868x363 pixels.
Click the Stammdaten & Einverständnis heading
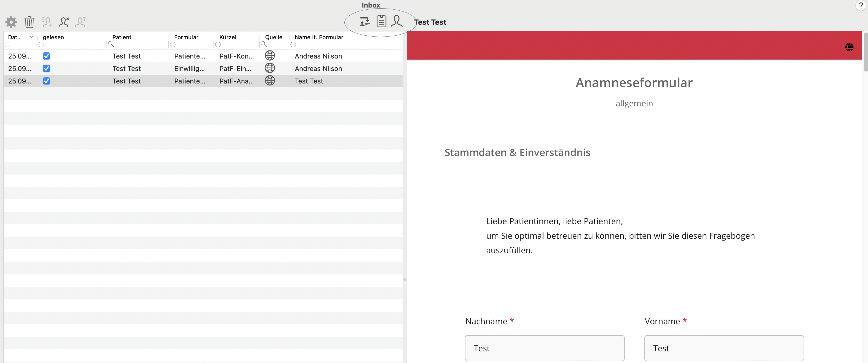[517, 152]
